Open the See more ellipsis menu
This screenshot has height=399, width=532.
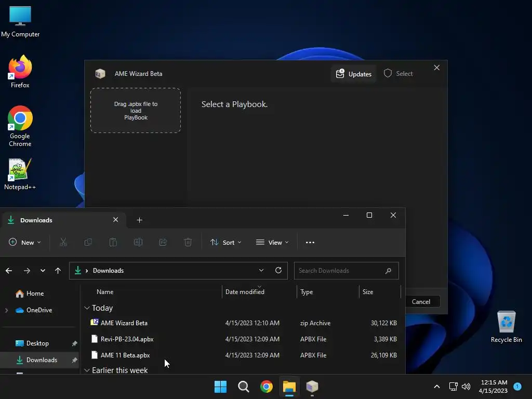point(310,242)
